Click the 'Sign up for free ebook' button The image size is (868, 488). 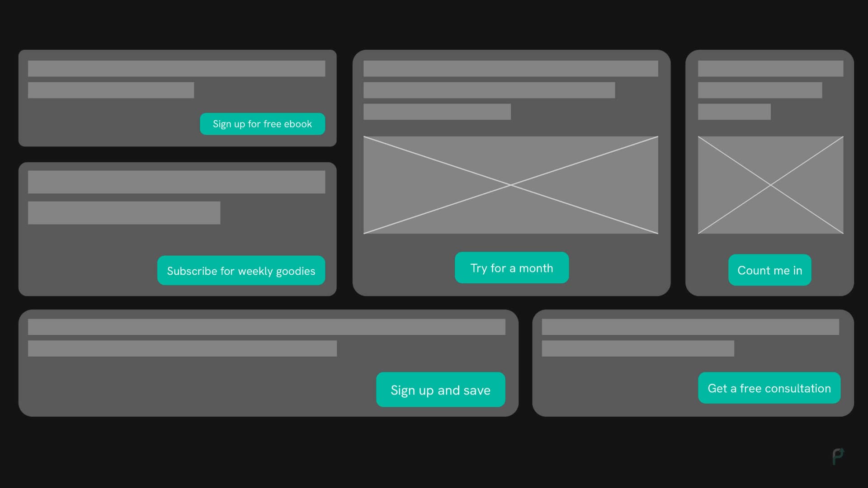[x=262, y=123]
